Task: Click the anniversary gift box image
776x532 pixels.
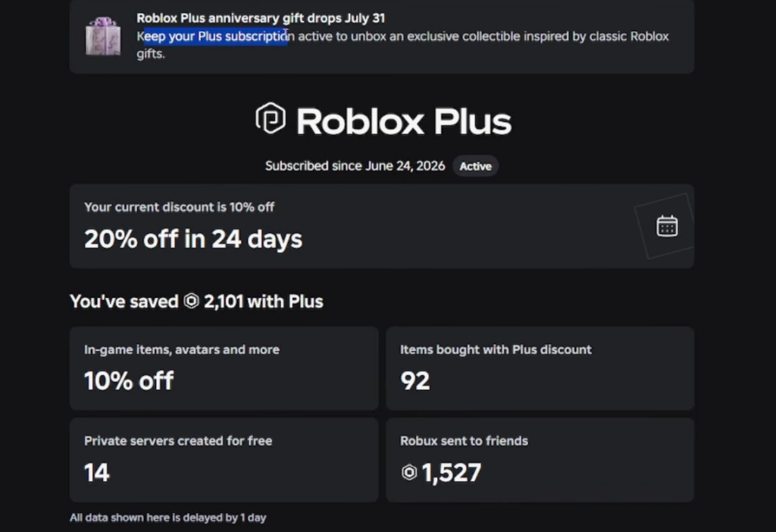Action: [x=103, y=36]
